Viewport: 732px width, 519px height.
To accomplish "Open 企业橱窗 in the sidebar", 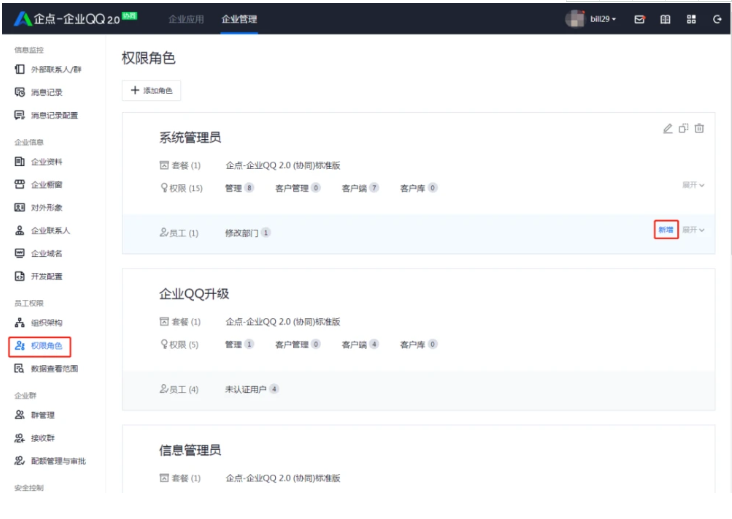I will (x=38, y=185).
